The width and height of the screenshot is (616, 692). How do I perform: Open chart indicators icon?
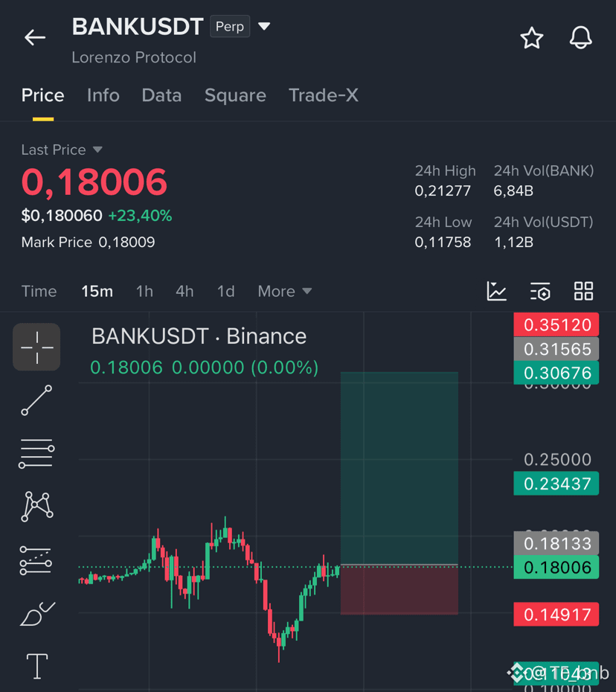pyautogui.click(x=496, y=291)
